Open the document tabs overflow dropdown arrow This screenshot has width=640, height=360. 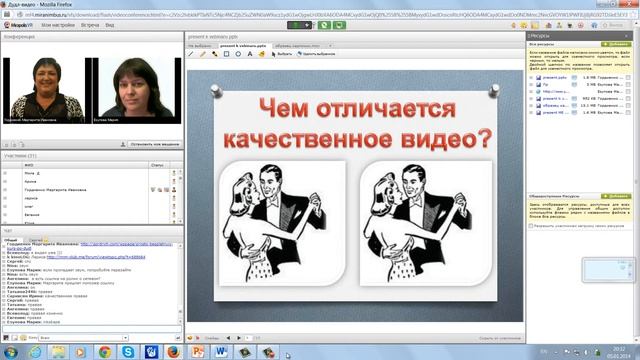pos(330,46)
